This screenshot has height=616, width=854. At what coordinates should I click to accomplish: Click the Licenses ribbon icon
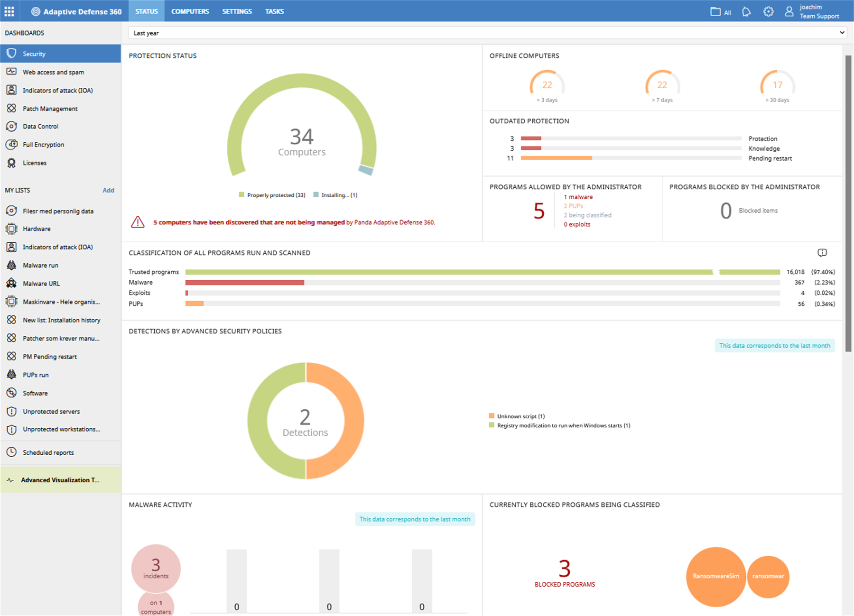coord(12,163)
